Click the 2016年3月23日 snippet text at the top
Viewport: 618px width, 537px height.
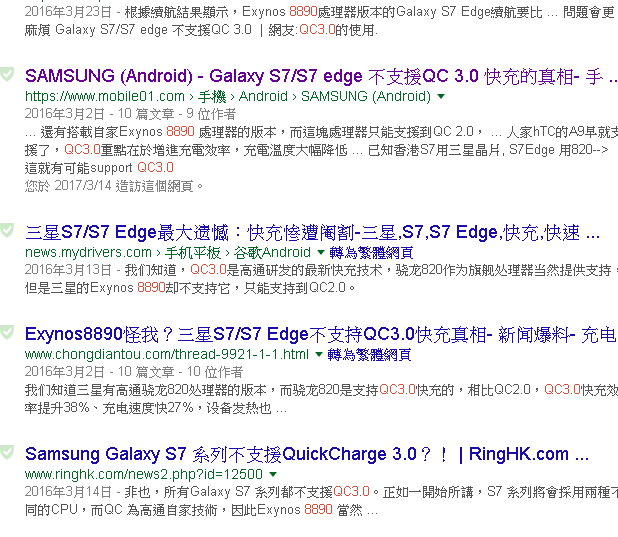(x=320, y=21)
